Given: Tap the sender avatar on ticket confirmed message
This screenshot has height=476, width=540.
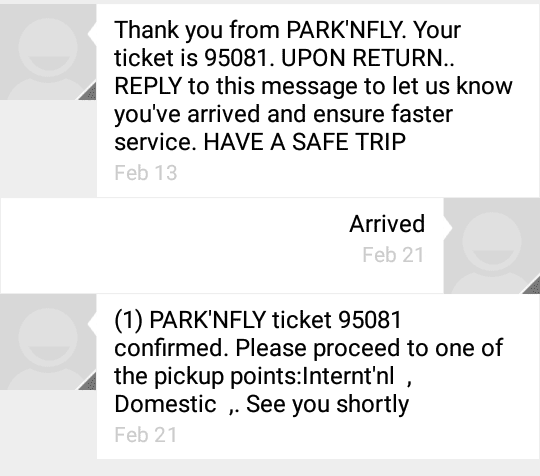Looking at the screenshot, I should (48, 342).
